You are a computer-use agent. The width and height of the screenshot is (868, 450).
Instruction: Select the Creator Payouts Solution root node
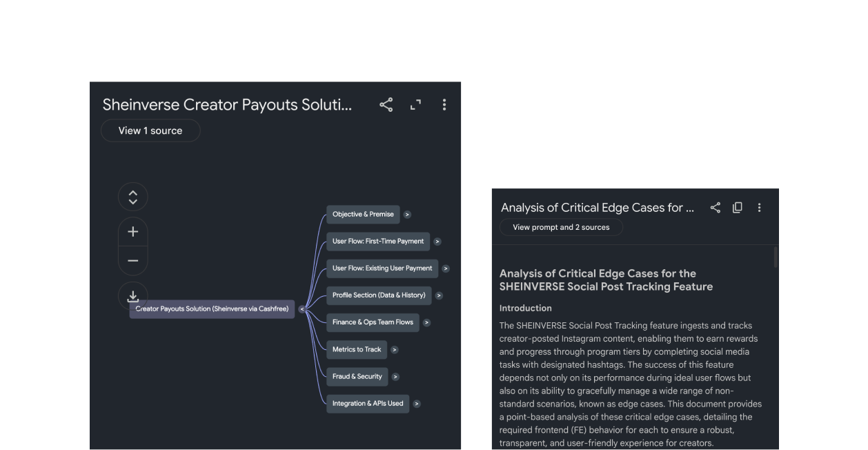tap(212, 309)
